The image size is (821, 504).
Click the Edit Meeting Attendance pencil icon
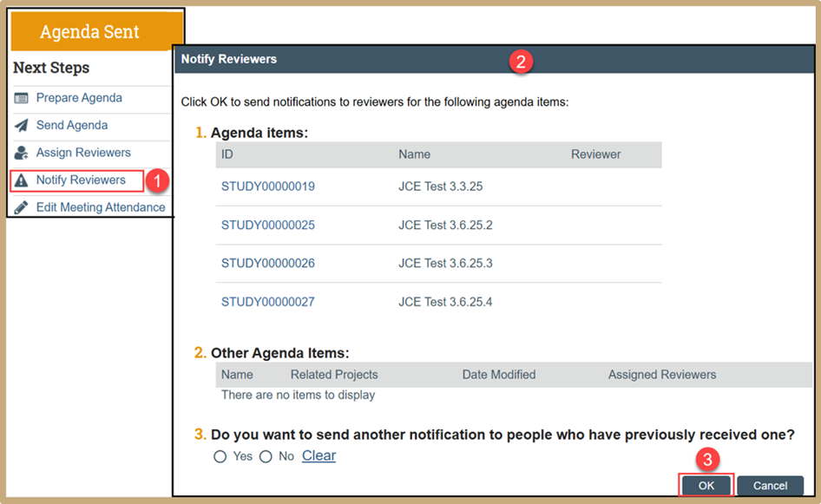pyautogui.click(x=22, y=208)
